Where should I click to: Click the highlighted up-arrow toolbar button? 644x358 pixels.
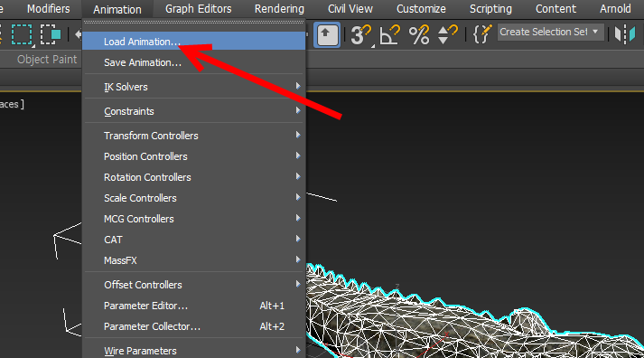point(327,35)
